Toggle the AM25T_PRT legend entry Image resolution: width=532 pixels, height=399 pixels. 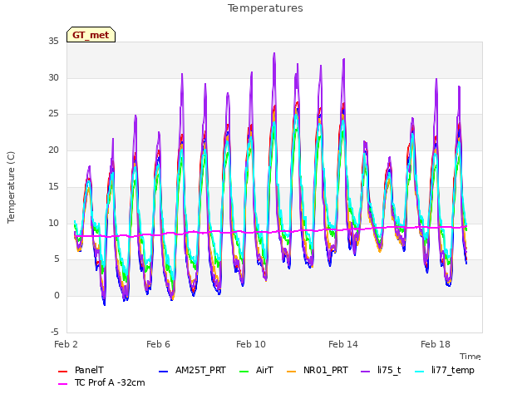click(192, 370)
